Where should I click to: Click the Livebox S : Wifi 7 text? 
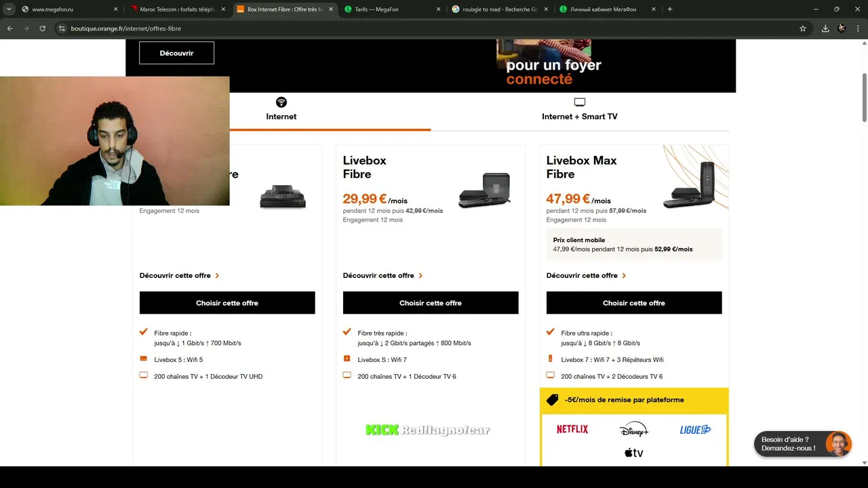[x=382, y=360]
